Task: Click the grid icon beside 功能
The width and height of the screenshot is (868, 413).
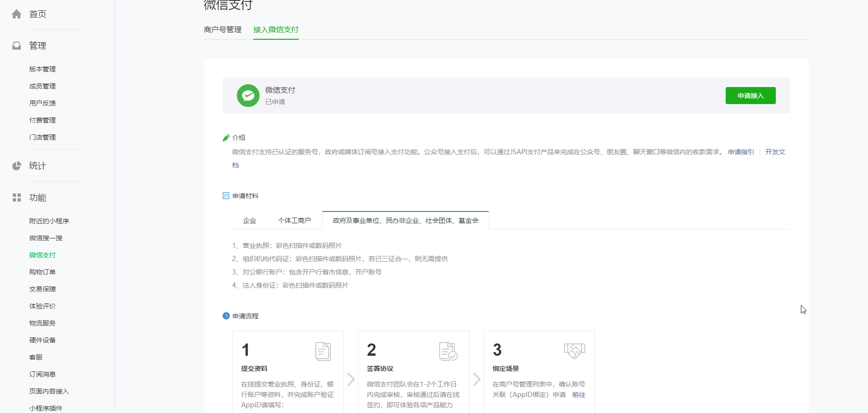Action: click(x=17, y=198)
